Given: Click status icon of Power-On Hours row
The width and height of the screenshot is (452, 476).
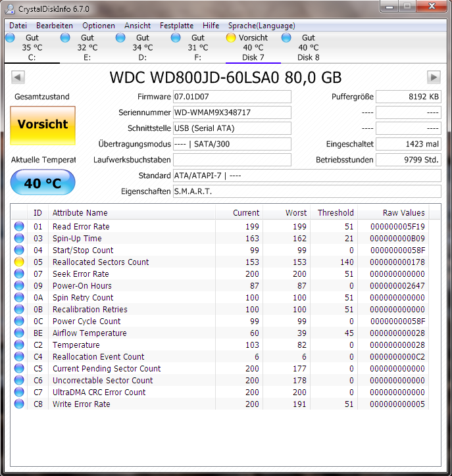Looking at the screenshot, I should [x=19, y=285].
